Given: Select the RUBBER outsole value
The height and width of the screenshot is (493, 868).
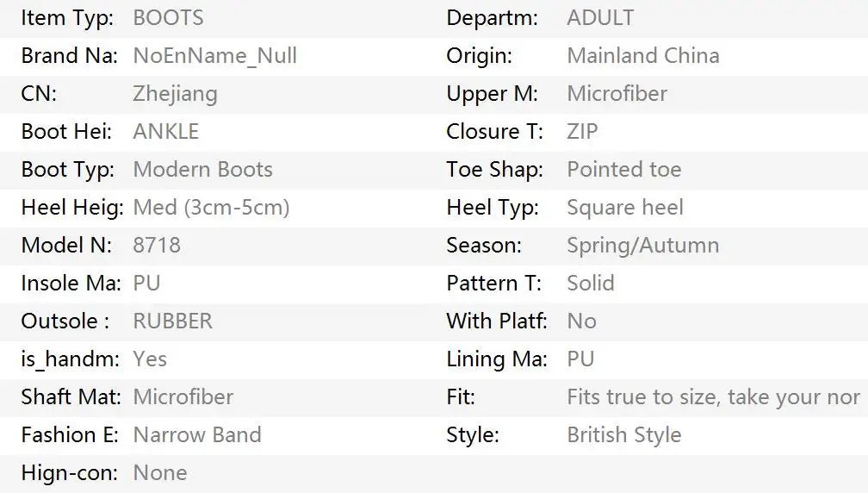Looking at the screenshot, I should [172, 321].
